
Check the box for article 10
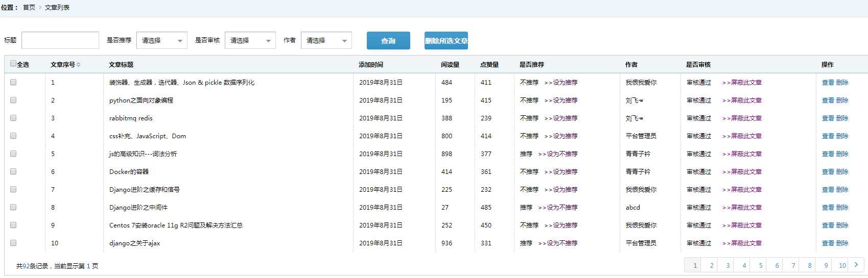[13, 243]
